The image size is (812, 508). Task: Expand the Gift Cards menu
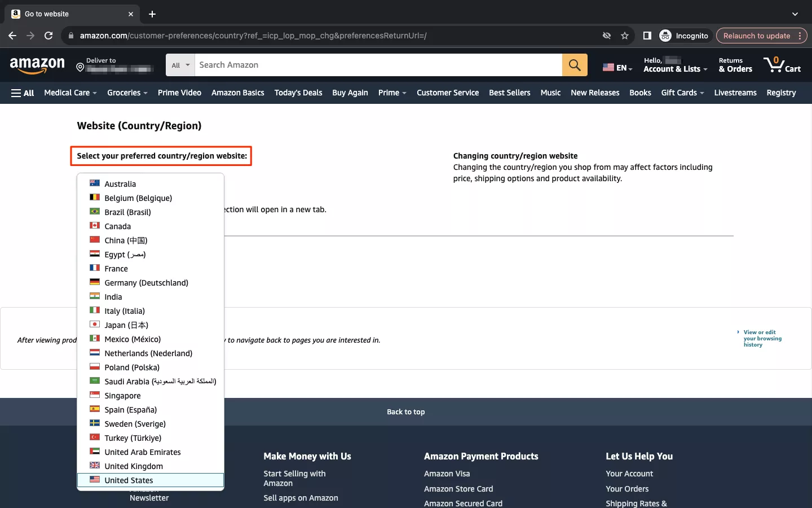tap(682, 93)
